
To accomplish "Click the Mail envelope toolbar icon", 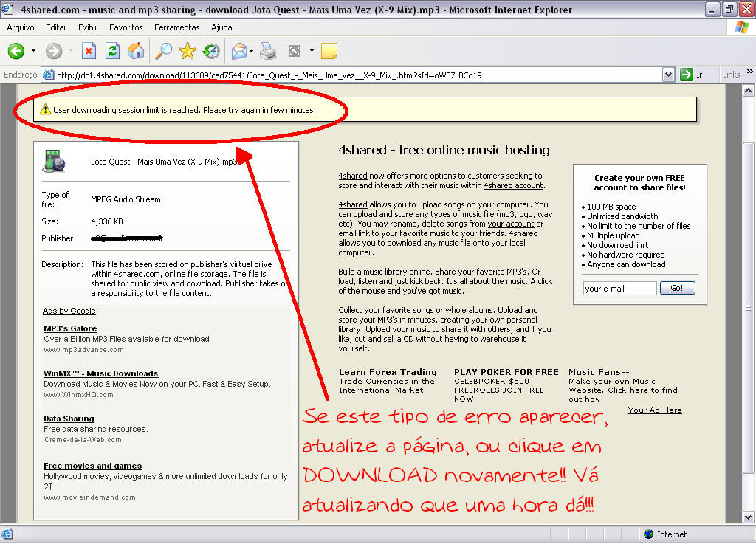I will [x=239, y=51].
